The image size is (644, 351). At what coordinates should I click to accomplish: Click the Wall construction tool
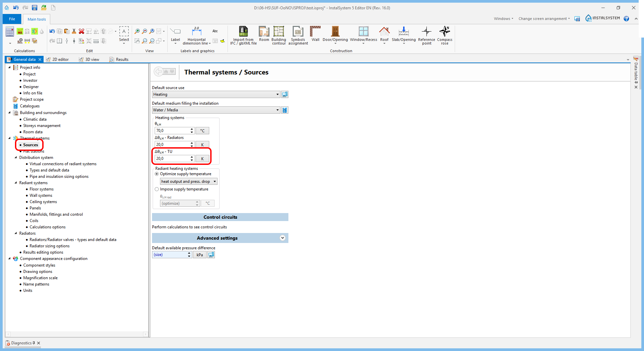coord(315,34)
